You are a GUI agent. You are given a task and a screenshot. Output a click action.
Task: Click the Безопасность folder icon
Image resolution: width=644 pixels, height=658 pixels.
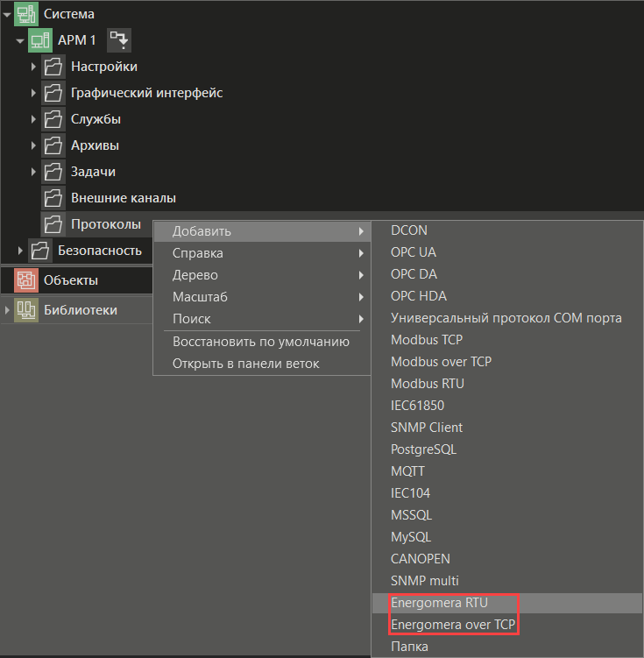40,251
